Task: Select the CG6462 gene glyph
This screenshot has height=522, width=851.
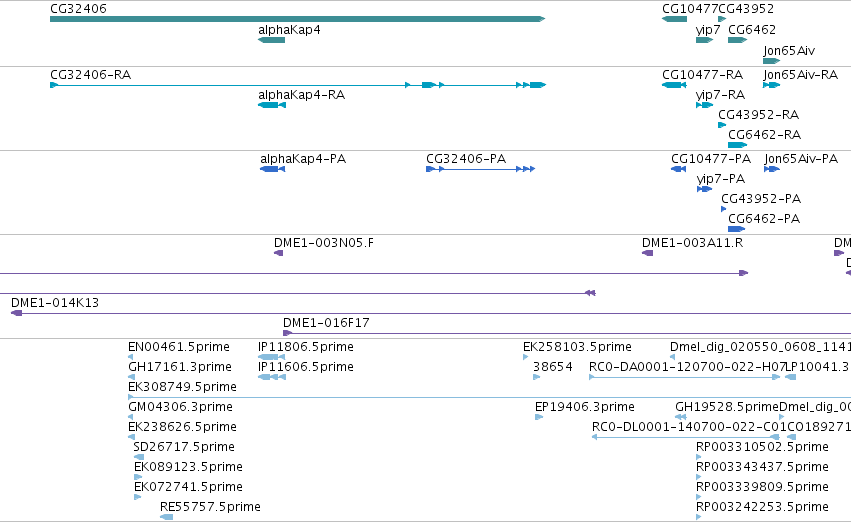Action: (738, 40)
